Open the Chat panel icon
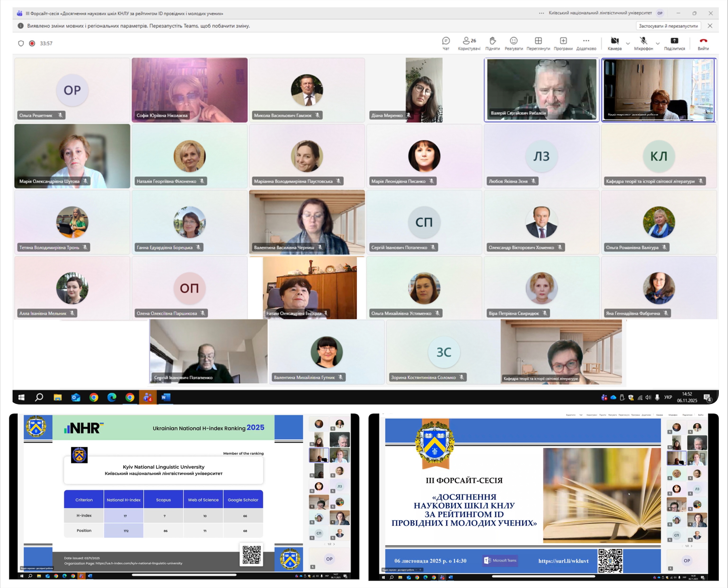This screenshot has height=588, width=728. click(446, 41)
